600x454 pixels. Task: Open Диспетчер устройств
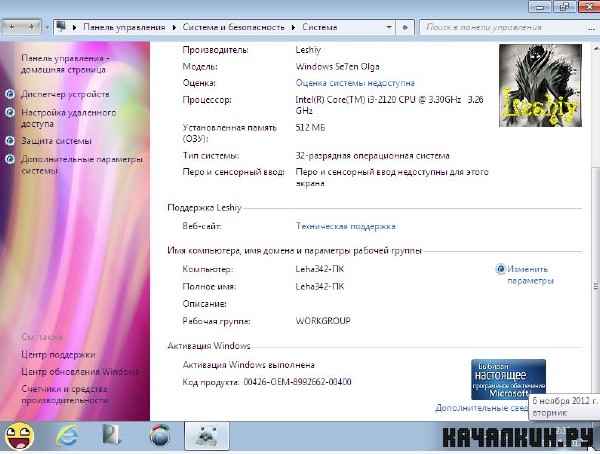point(65,94)
